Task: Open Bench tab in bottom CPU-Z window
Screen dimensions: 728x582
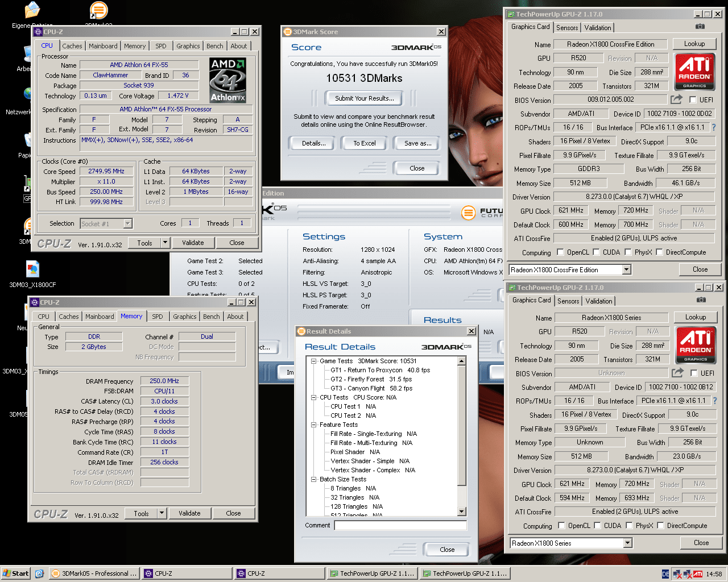Action: click(212, 317)
